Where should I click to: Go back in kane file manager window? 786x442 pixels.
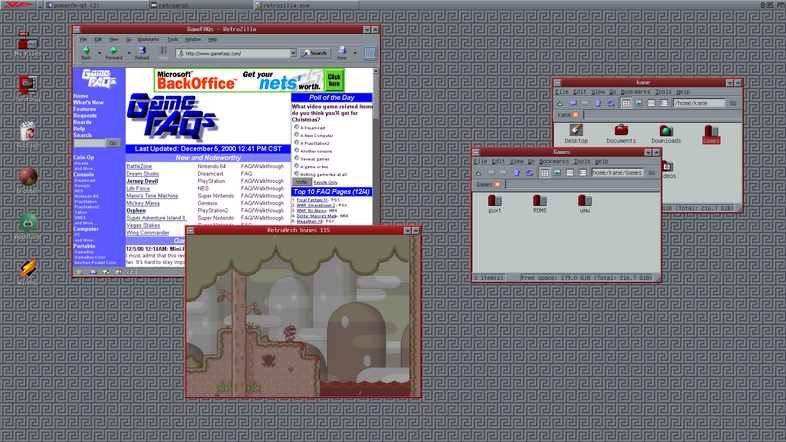click(x=572, y=103)
